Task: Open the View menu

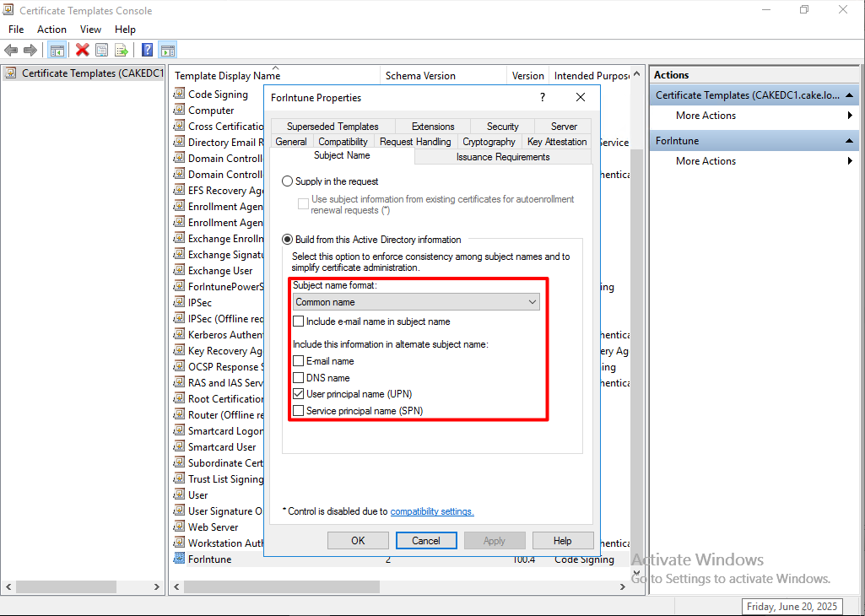Action: pyautogui.click(x=90, y=30)
